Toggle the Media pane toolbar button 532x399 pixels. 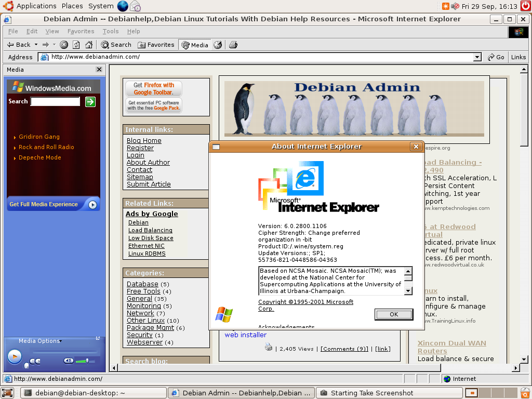tap(195, 45)
